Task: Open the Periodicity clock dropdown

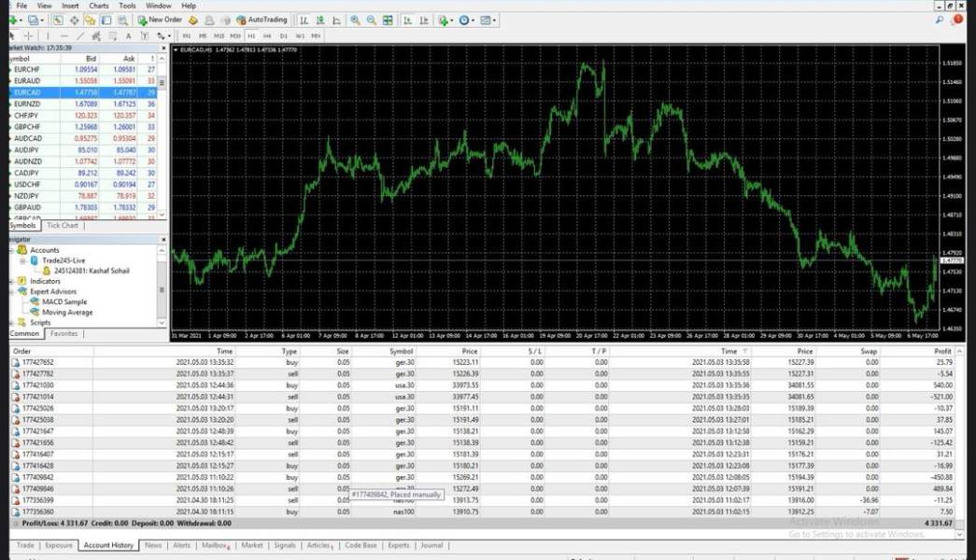Action: point(468,20)
